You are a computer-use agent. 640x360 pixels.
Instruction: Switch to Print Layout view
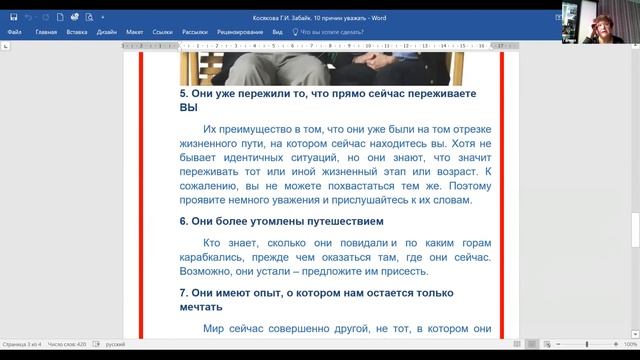coord(531,344)
